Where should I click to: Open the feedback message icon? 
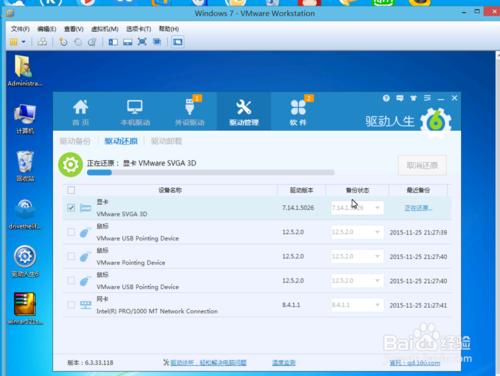point(400,98)
